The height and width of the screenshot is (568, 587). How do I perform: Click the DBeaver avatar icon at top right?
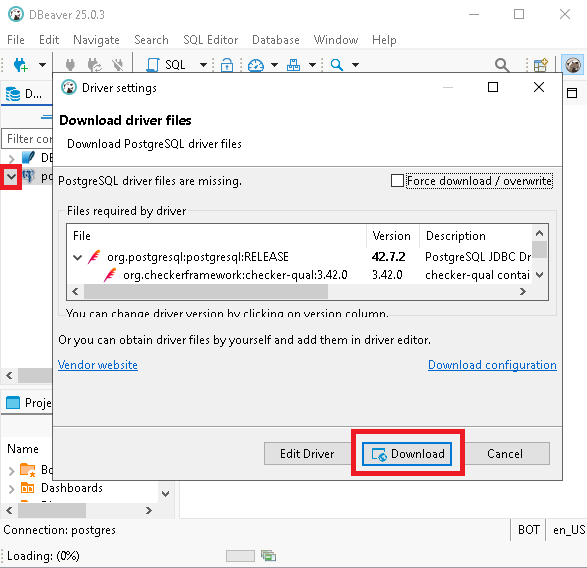coord(573,65)
